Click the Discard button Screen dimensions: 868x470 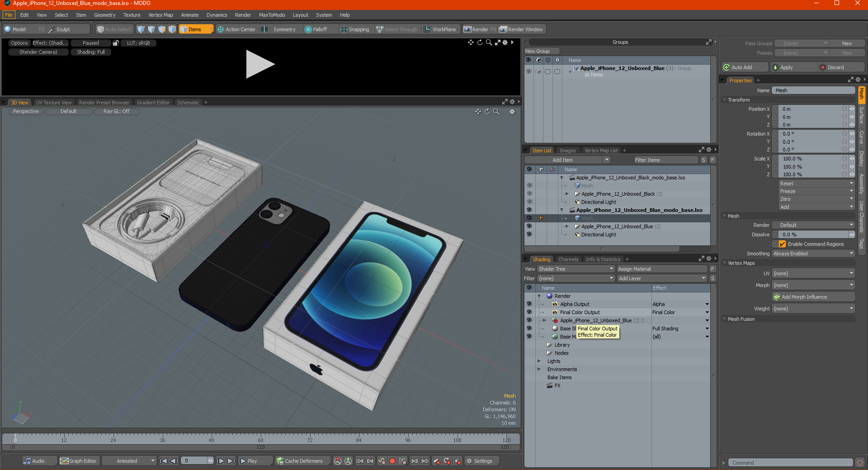pos(841,67)
